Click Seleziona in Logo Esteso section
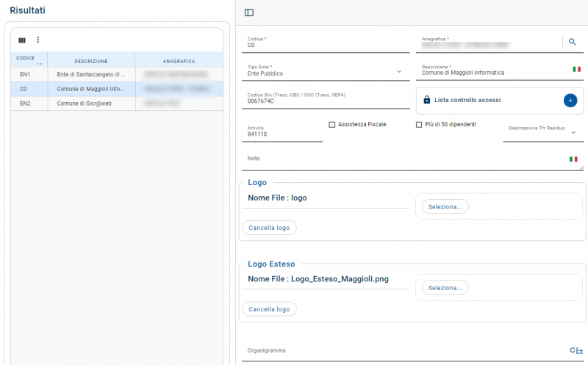 (445, 287)
